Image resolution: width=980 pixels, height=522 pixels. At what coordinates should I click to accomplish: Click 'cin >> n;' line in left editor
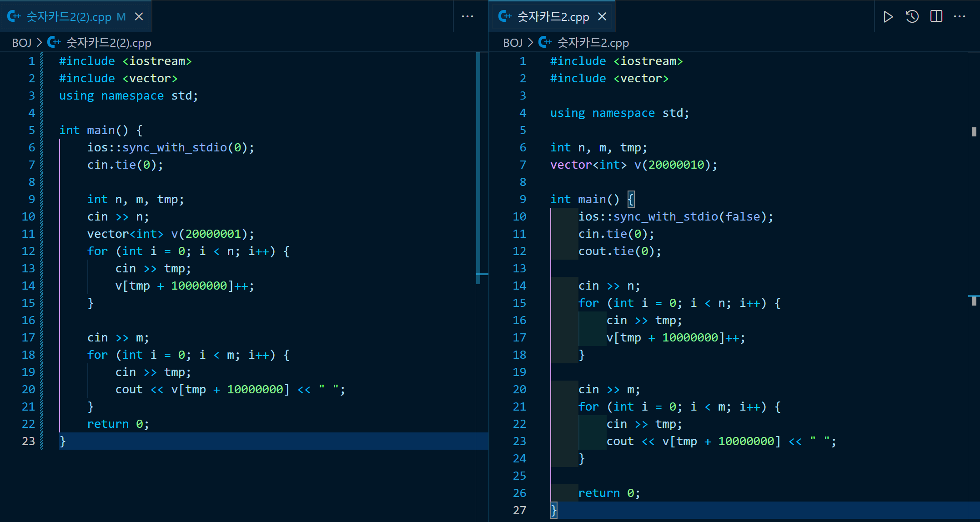(x=118, y=217)
